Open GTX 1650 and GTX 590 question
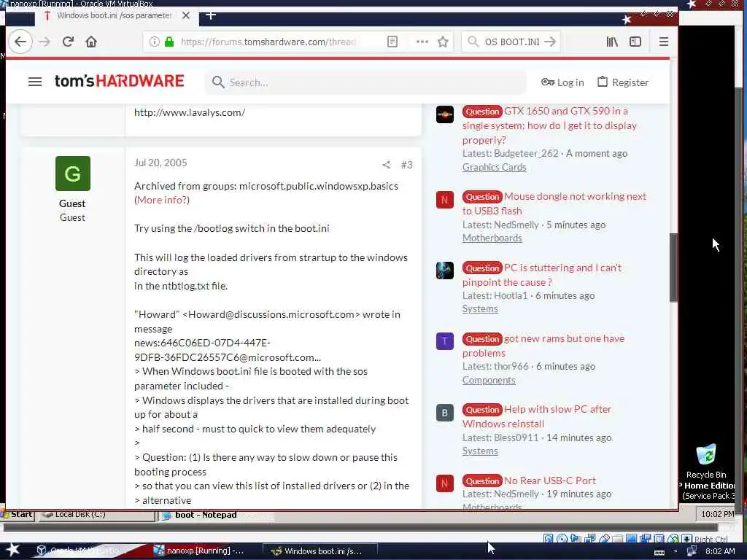The height and width of the screenshot is (560, 747). pos(550,125)
